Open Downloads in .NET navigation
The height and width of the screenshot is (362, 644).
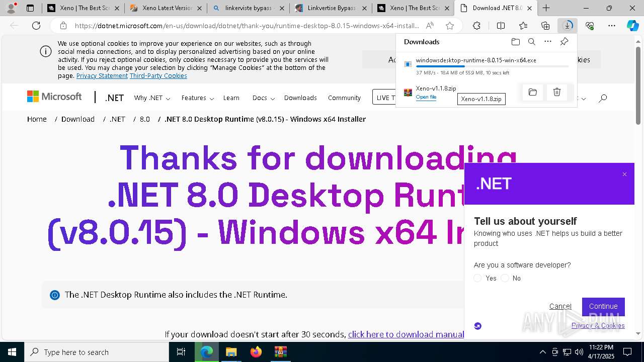(300, 98)
